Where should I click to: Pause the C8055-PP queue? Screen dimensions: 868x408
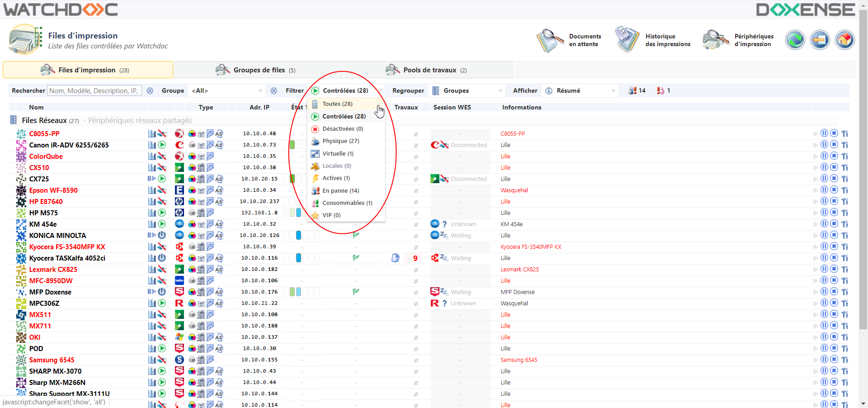824,133
